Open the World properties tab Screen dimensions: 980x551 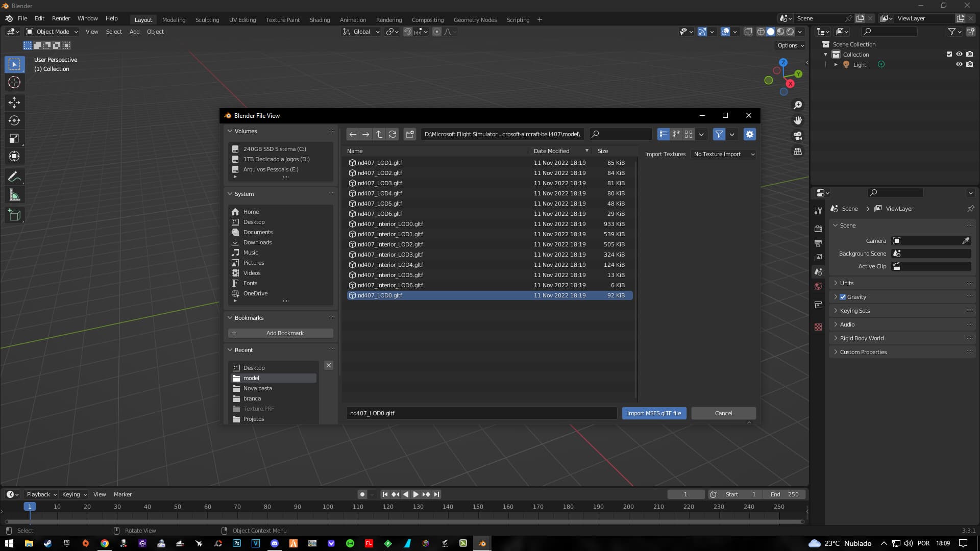(x=818, y=286)
